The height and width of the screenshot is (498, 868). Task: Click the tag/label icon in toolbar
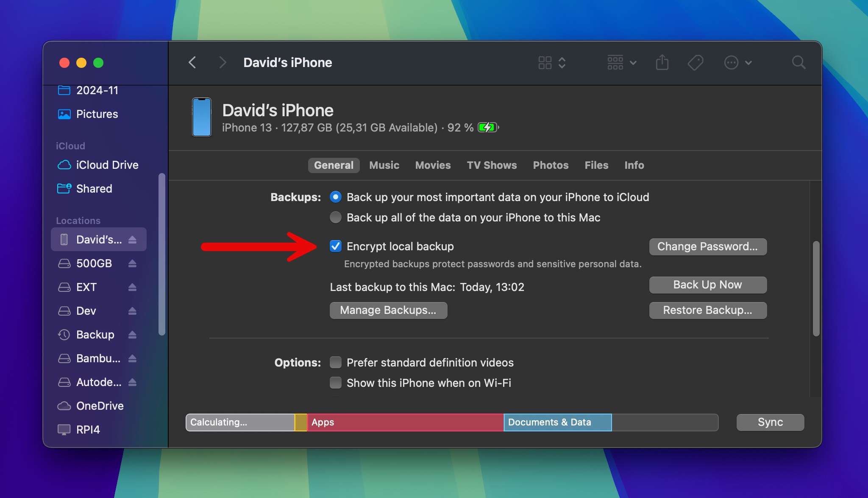[696, 62]
